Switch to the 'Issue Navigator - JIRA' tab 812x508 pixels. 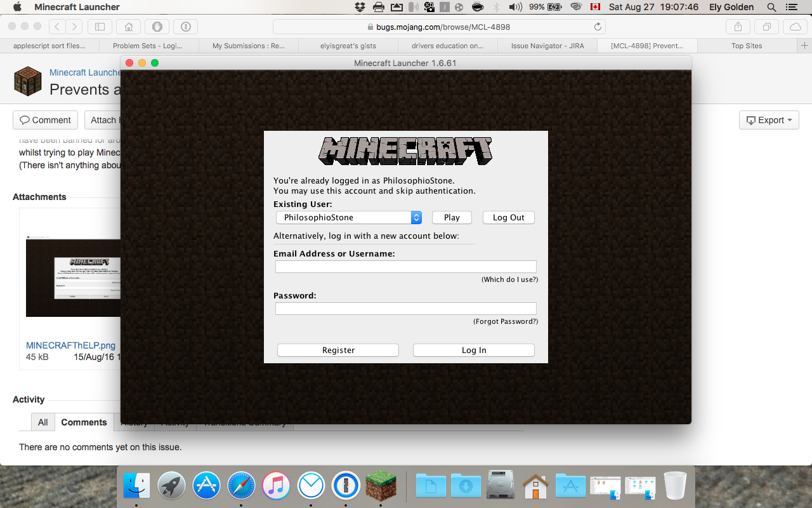[x=547, y=46]
